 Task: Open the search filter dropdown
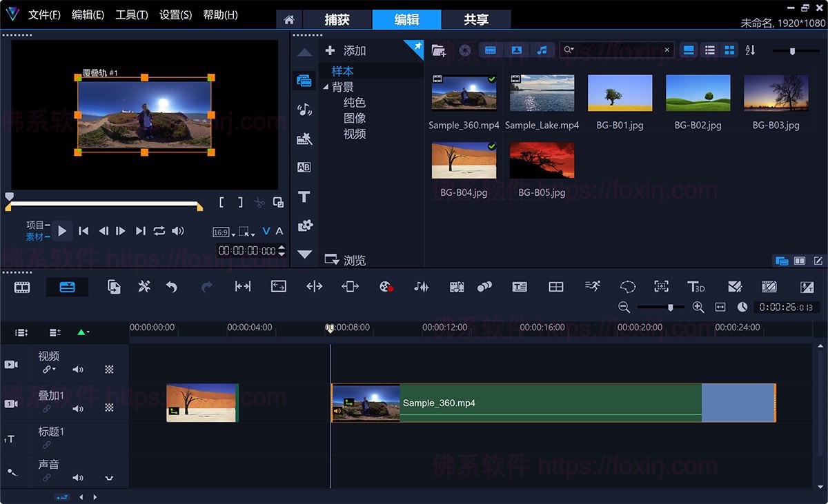point(569,50)
